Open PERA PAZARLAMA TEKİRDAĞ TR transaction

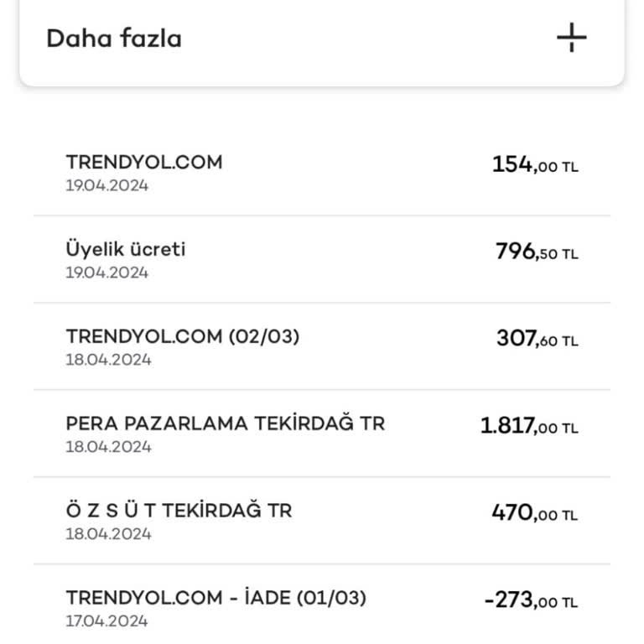(x=225, y=423)
